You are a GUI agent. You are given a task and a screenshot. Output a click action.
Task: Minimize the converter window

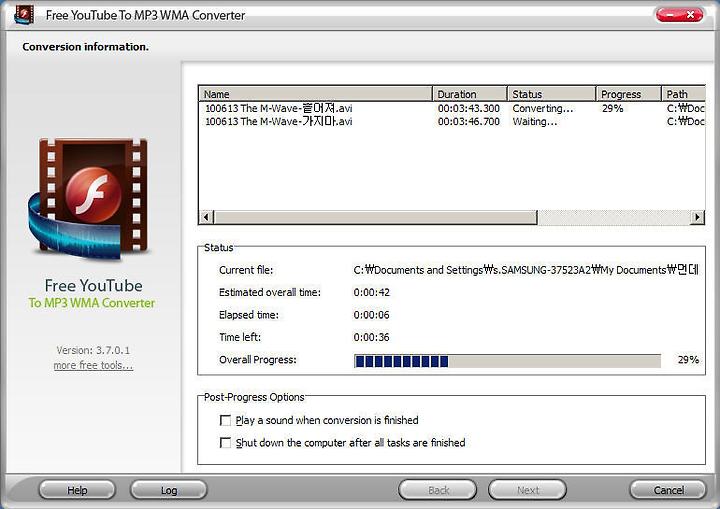point(669,15)
